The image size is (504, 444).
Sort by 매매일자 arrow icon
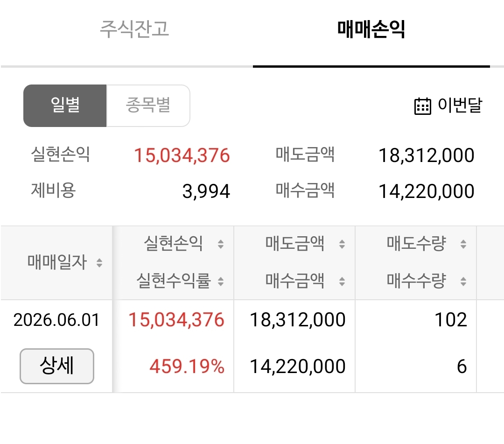tap(99, 263)
